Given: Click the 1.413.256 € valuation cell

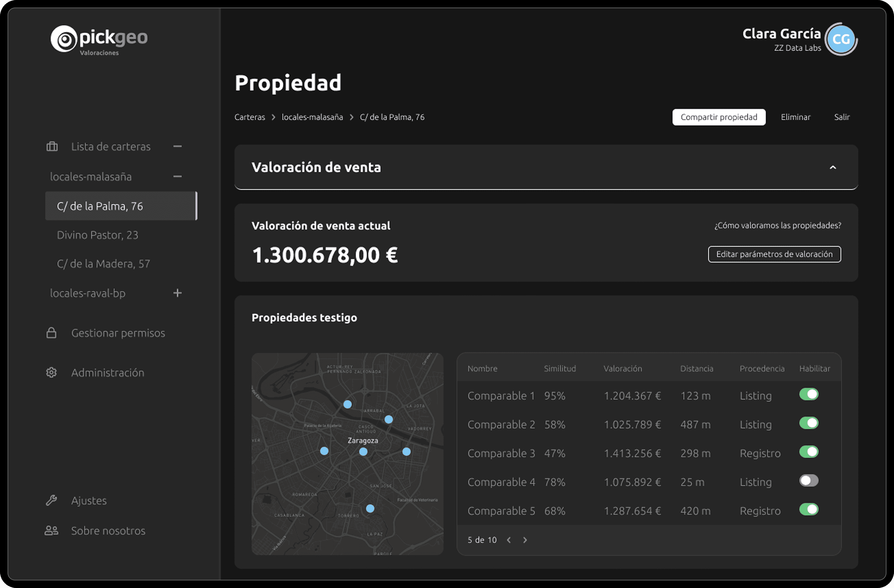Looking at the screenshot, I should click(632, 453).
